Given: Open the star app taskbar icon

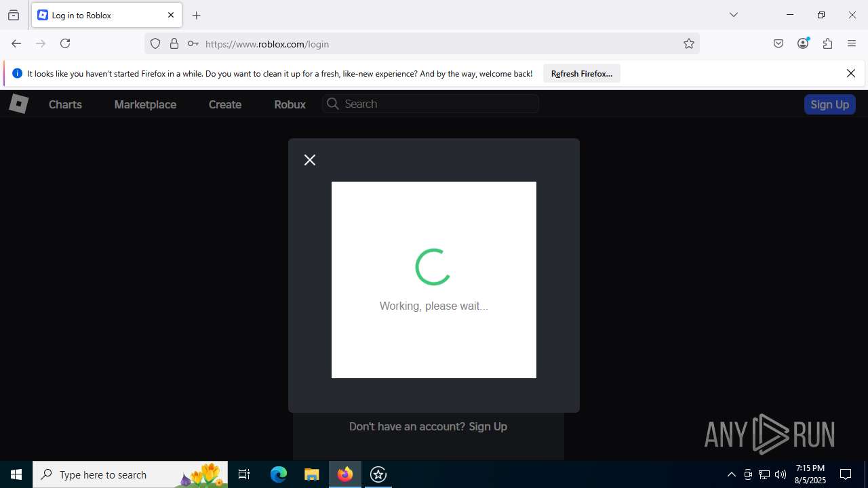Looking at the screenshot, I should click(378, 474).
